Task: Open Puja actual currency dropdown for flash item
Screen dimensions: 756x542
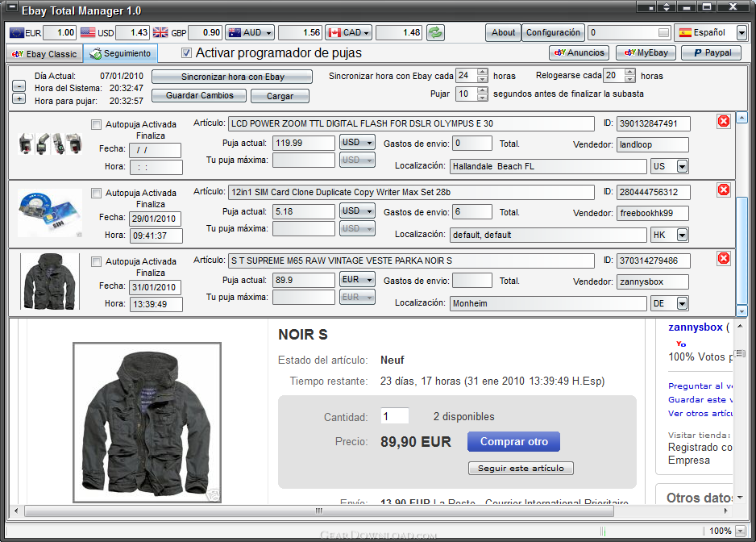Action: click(x=357, y=143)
